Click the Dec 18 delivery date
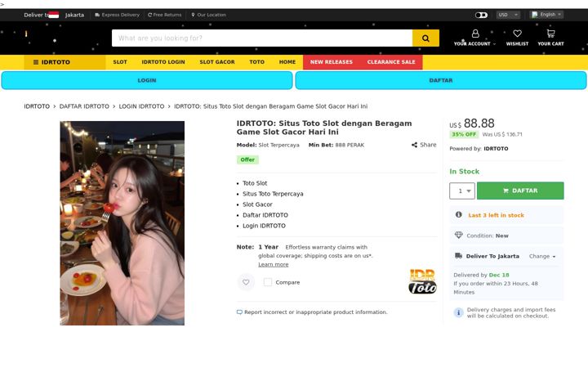 click(x=499, y=275)
